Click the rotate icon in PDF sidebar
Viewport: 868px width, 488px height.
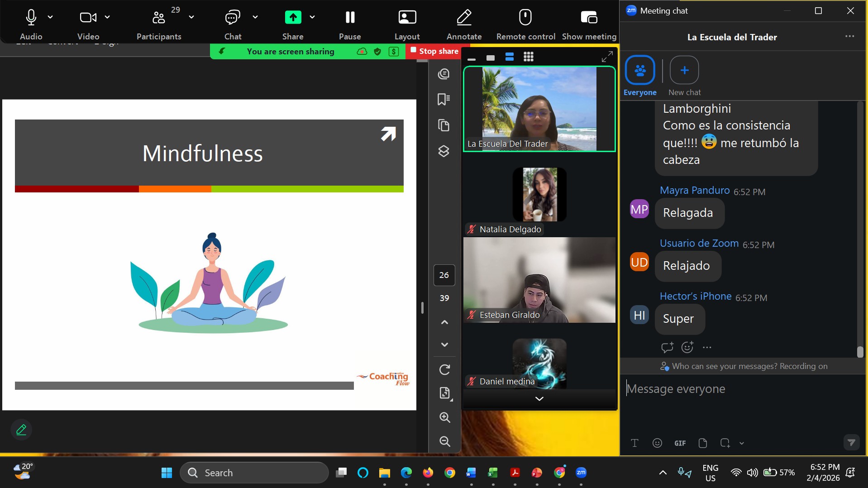[x=444, y=370]
